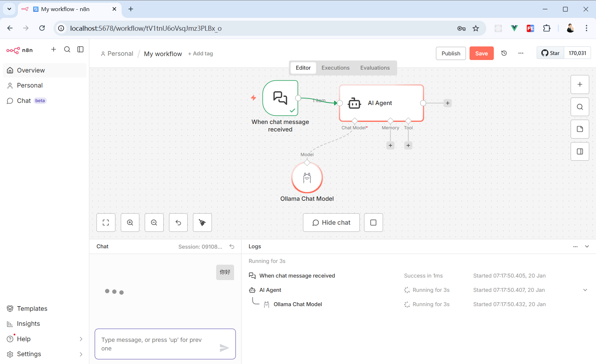Image resolution: width=596 pixels, height=364 pixels.
Task: Zoom out on the workflow canvas
Action: [x=154, y=223]
